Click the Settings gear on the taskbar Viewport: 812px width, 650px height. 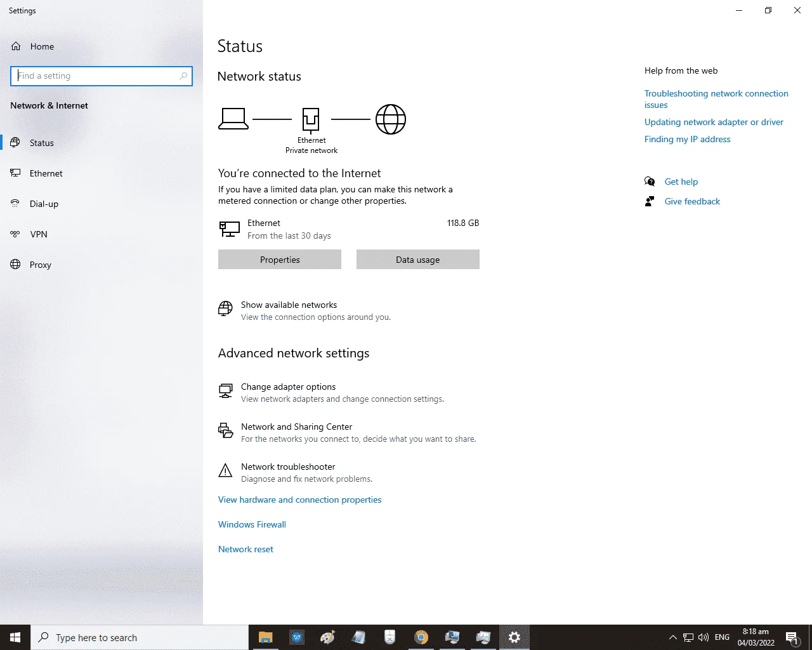click(514, 637)
